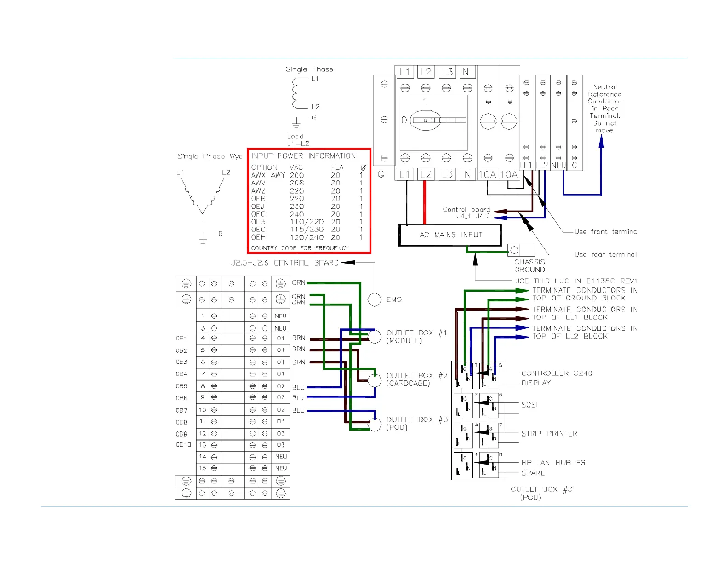Click the CB1 breaker label

point(182,339)
